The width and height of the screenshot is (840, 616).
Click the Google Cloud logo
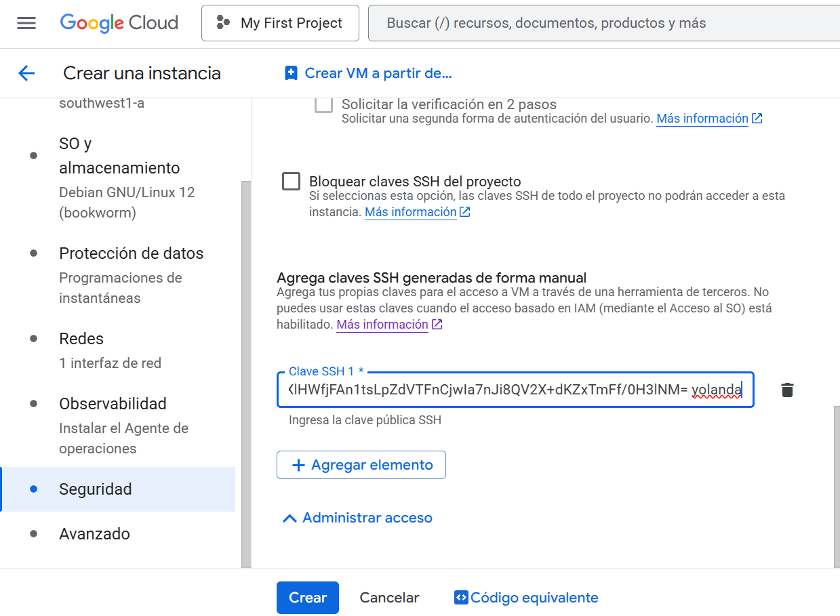(119, 23)
